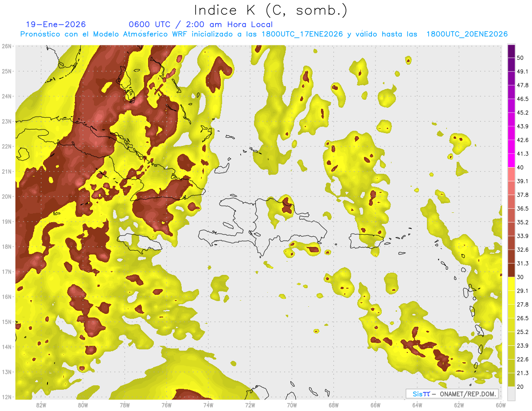Click the longitude axis label "74W"
Image resolution: width=532 pixels, height=411 pixels.
208,405
